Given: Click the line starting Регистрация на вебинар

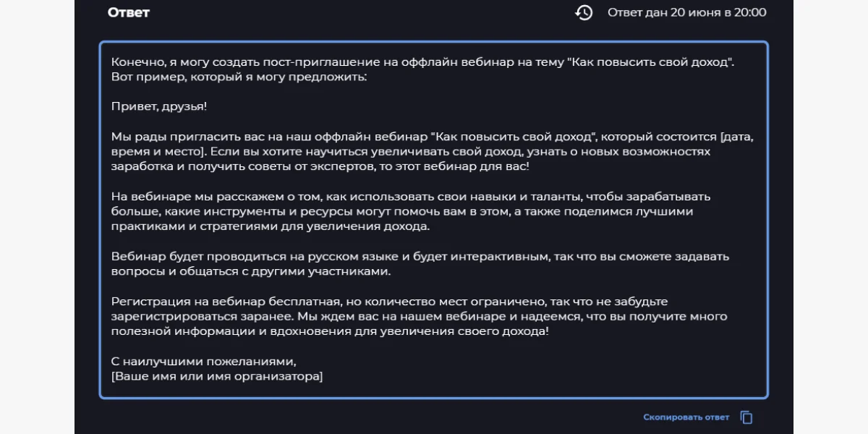Looking at the screenshot, I should pos(389,302).
